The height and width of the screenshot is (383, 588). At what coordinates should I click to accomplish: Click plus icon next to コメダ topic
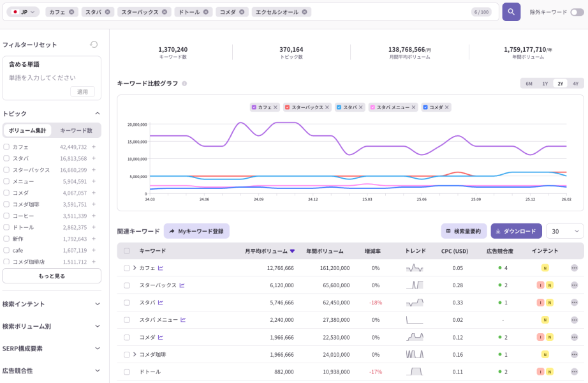pos(94,193)
